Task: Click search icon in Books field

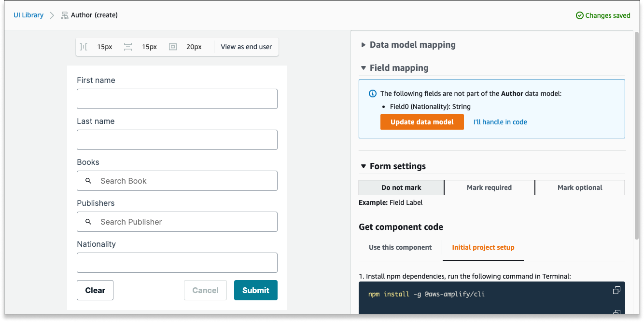Action: [88, 181]
